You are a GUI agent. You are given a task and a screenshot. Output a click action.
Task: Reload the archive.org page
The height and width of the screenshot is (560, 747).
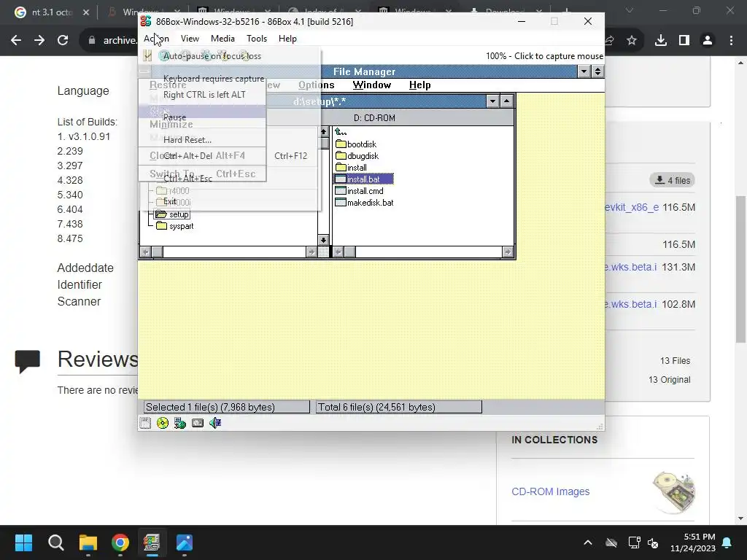[63, 41]
